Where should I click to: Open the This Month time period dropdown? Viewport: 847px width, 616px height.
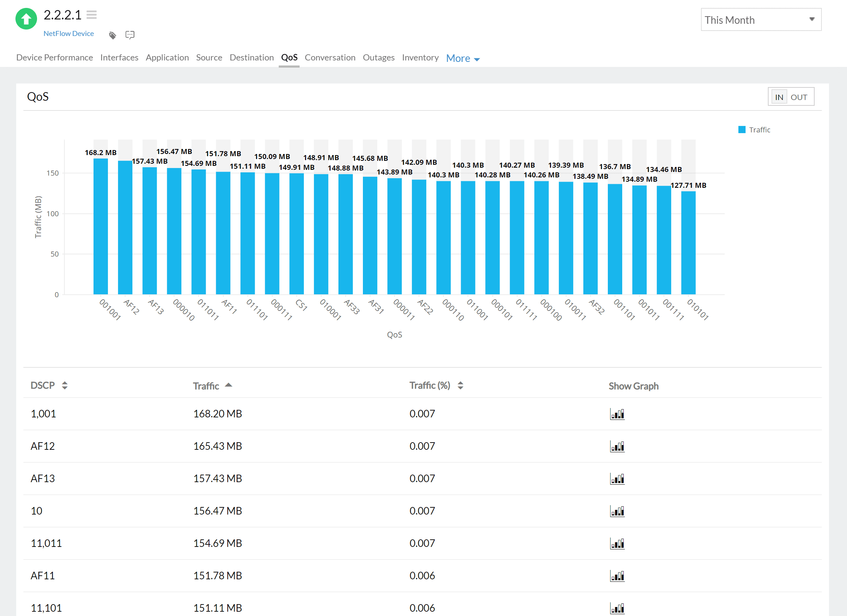(761, 19)
